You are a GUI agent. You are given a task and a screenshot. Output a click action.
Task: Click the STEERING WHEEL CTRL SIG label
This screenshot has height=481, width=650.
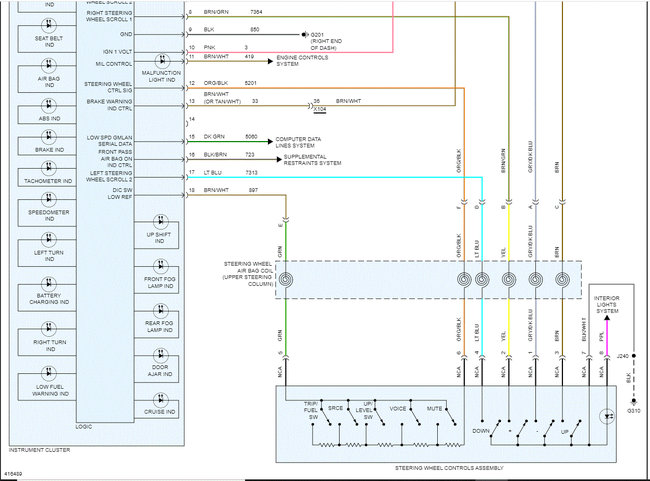pyautogui.click(x=108, y=87)
